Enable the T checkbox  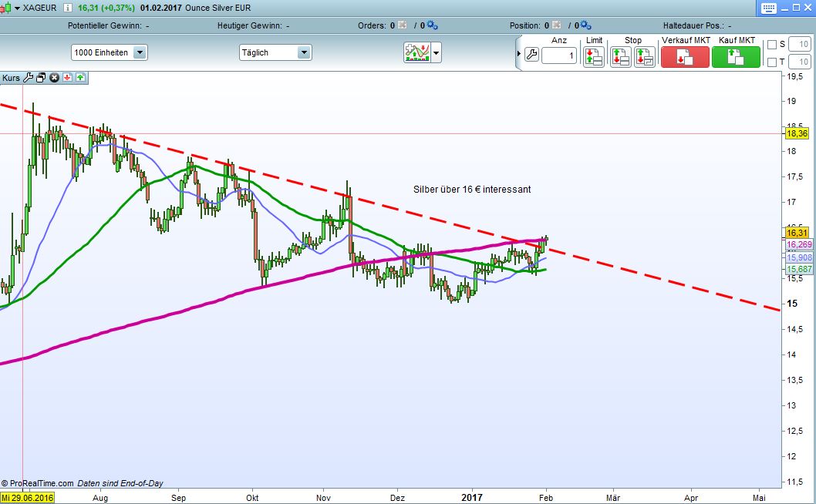pos(773,61)
